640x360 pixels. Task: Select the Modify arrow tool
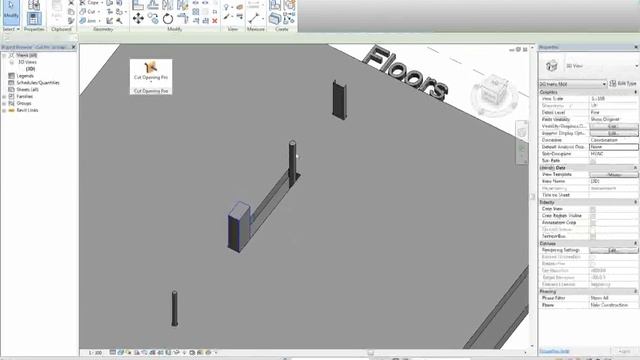click(11, 11)
